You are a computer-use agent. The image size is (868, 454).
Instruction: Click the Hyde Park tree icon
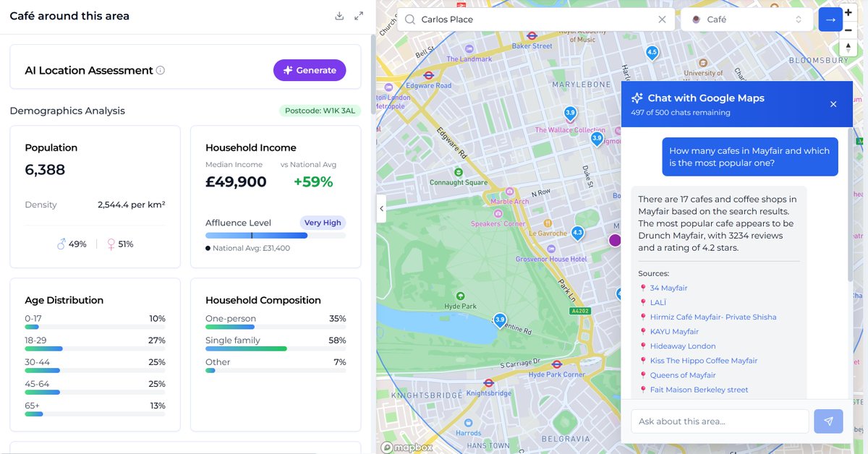click(x=460, y=295)
